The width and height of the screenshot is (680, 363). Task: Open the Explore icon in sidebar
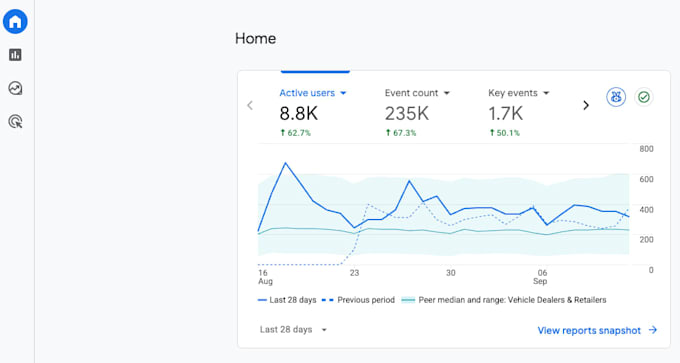(x=15, y=88)
